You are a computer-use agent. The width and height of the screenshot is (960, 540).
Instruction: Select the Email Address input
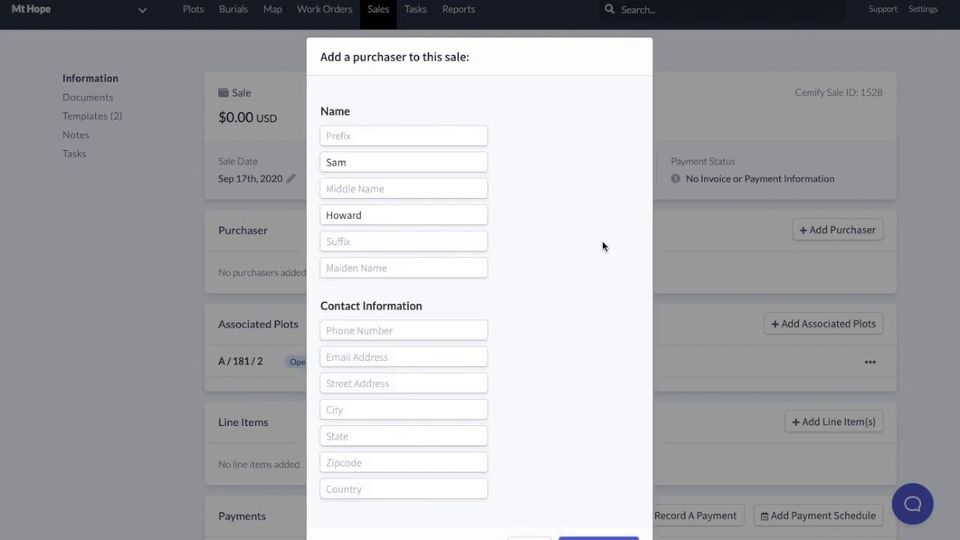pyautogui.click(x=404, y=357)
